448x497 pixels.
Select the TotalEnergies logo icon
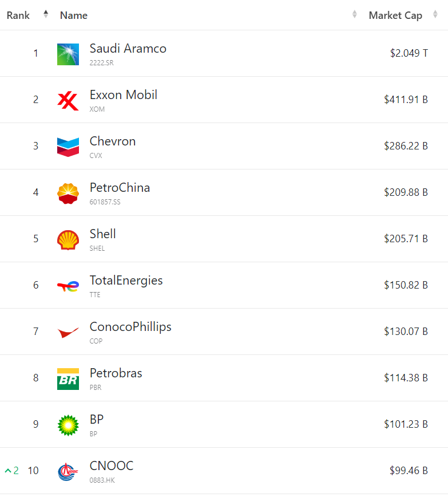[68, 285]
